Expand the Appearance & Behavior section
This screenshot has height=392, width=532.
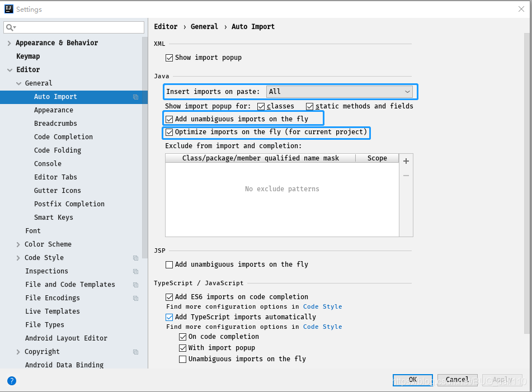click(x=9, y=42)
